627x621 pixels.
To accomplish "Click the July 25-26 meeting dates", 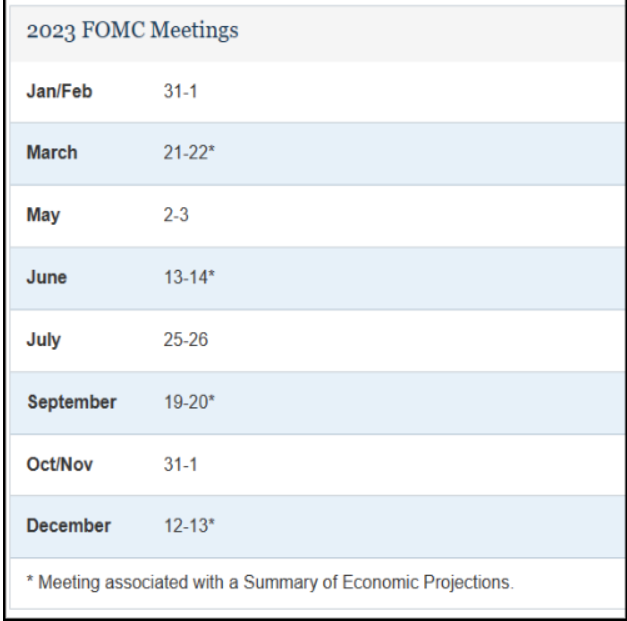I will point(184,339).
